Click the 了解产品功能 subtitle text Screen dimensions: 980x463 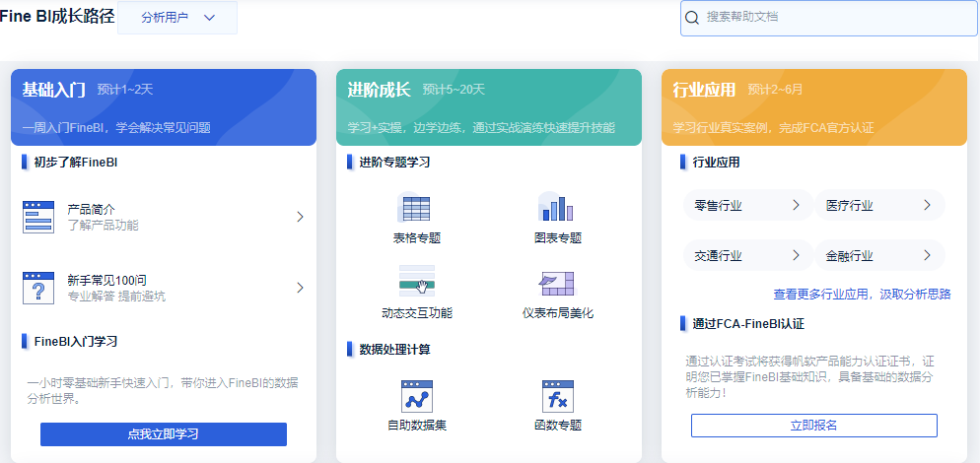coord(104,225)
